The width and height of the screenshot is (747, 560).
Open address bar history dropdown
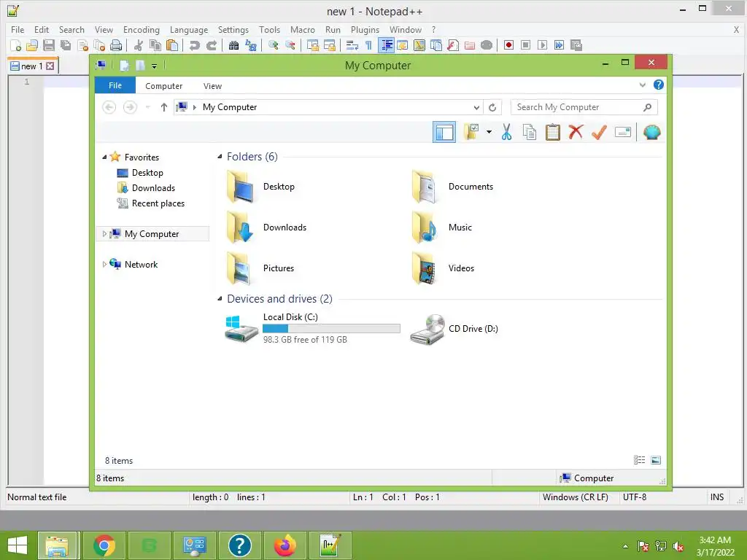(476, 107)
